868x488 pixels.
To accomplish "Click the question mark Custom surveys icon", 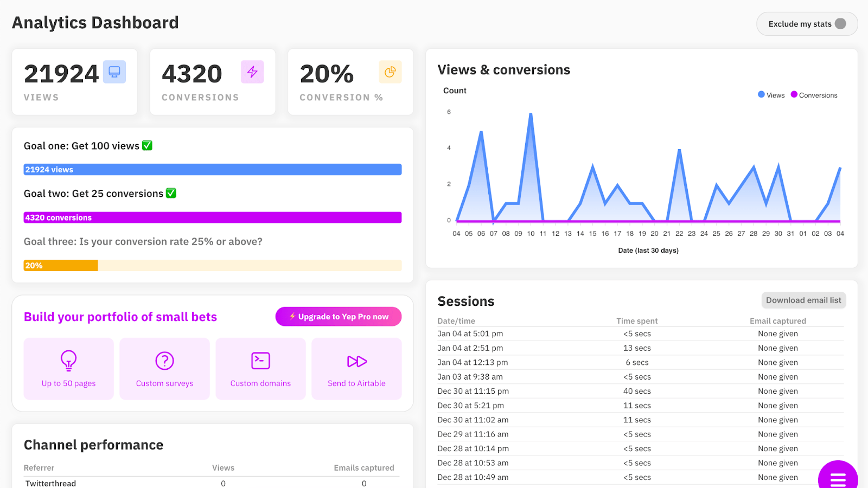I will [164, 361].
